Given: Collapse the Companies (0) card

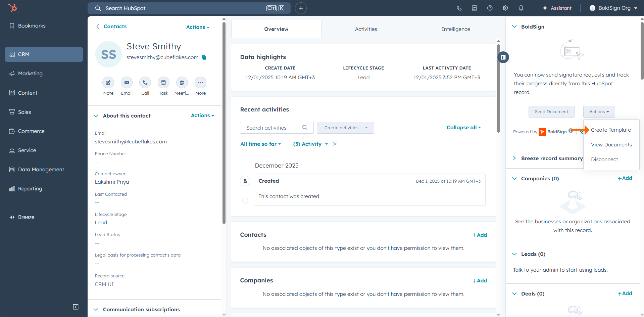Looking at the screenshot, I should click(x=514, y=179).
